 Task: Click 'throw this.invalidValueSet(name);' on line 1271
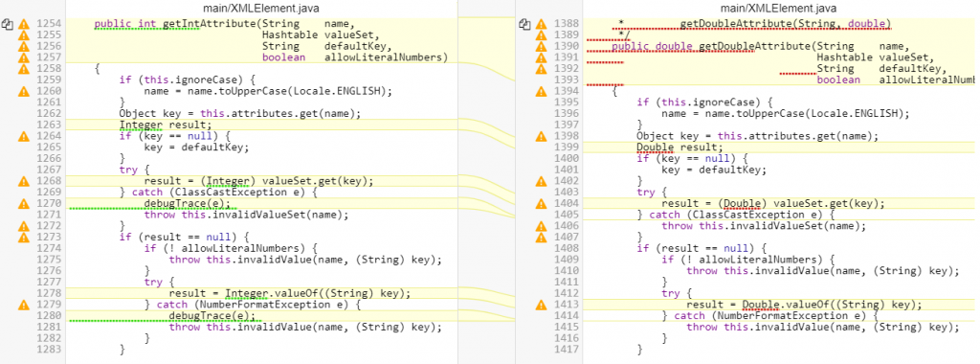click(246, 216)
